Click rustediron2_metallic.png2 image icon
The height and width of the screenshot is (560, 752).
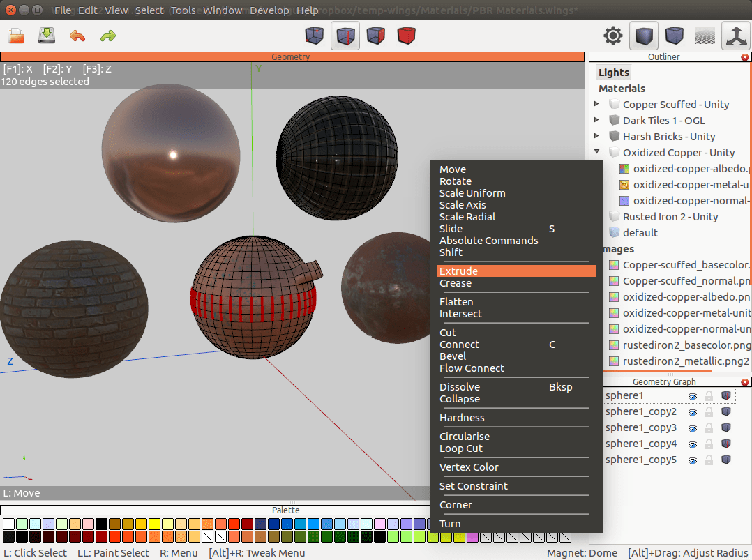pos(613,361)
